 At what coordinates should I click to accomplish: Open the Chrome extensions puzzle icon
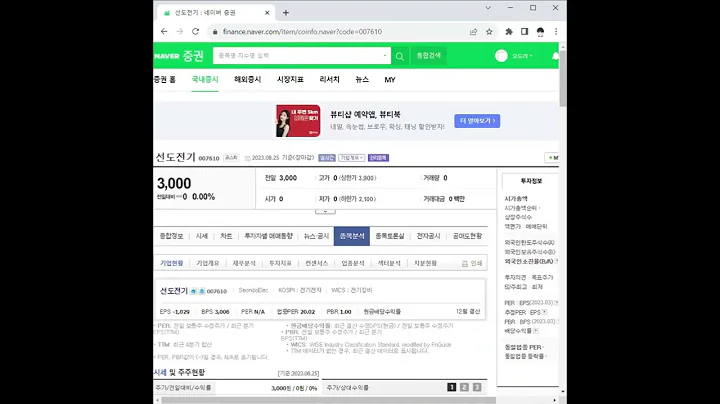[509, 32]
